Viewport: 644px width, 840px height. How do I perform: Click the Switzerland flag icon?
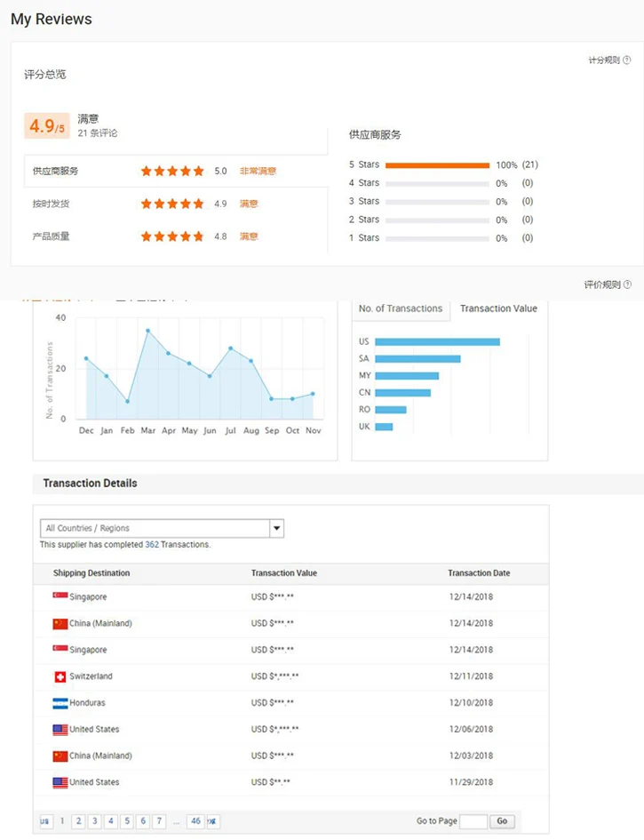[60, 676]
